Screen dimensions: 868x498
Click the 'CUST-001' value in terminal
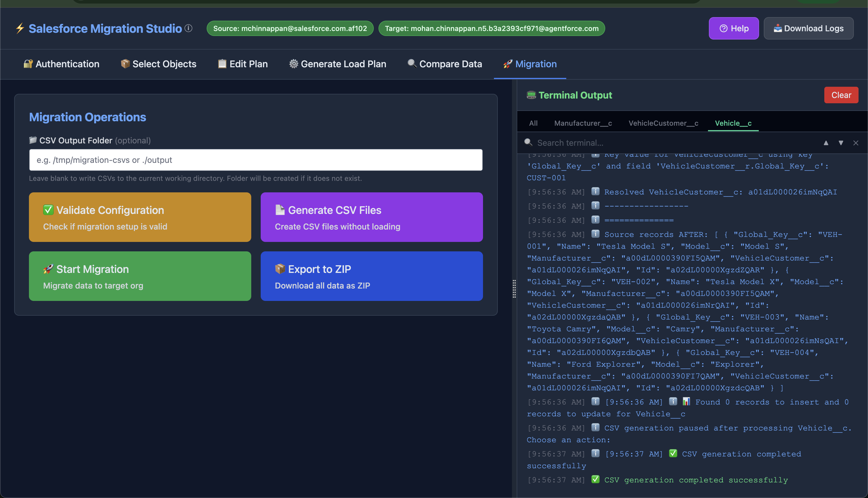(546, 178)
